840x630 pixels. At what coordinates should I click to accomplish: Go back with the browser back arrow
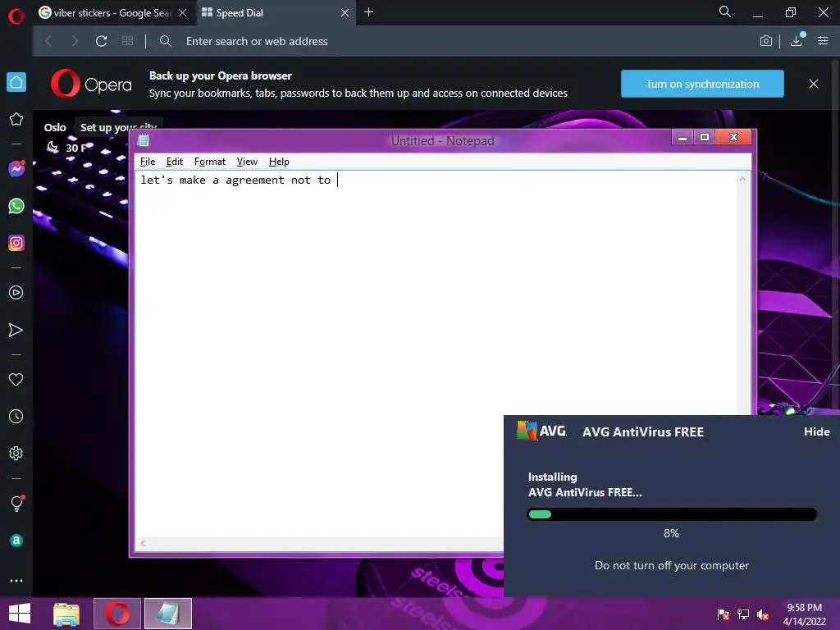tap(48, 41)
